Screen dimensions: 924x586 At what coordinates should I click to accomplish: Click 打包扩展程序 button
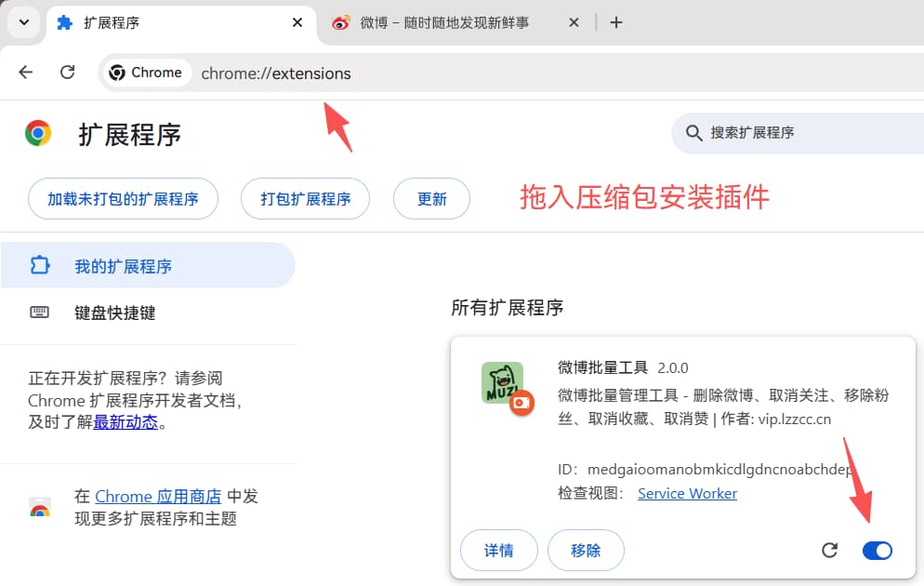[x=305, y=199]
